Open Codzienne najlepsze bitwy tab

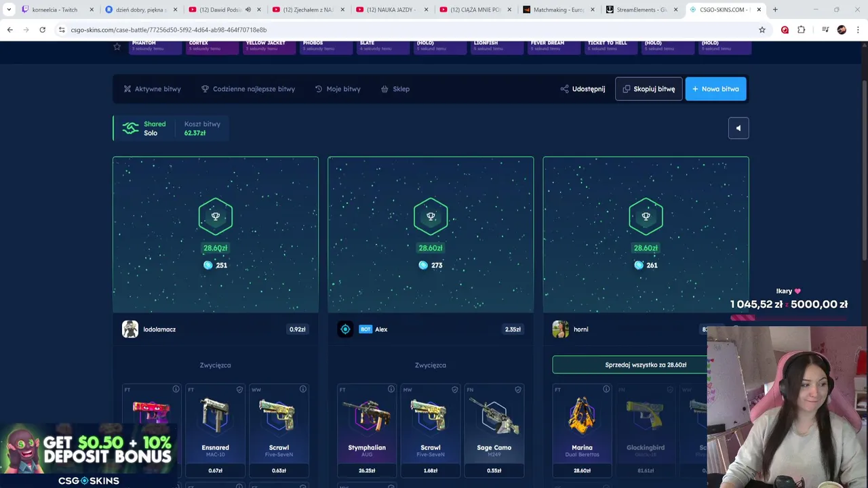click(x=248, y=89)
